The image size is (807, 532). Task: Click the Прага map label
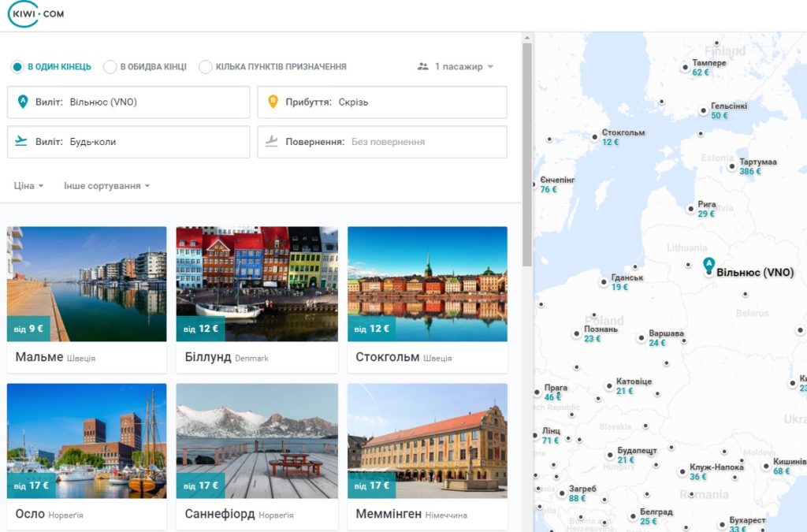click(556, 388)
